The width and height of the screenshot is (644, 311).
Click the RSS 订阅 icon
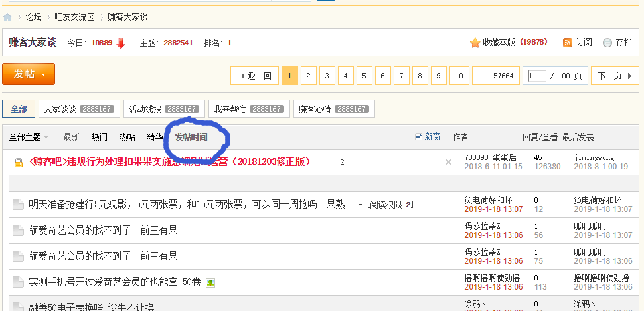[x=567, y=43]
